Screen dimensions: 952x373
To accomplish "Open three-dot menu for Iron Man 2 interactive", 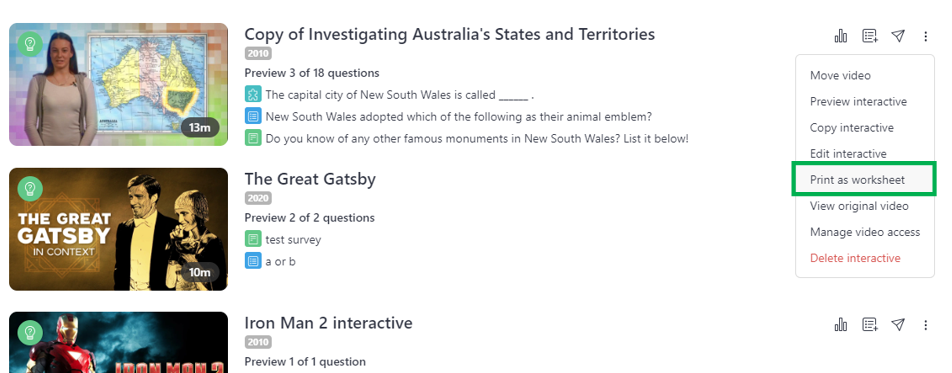I will click(x=926, y=325).
